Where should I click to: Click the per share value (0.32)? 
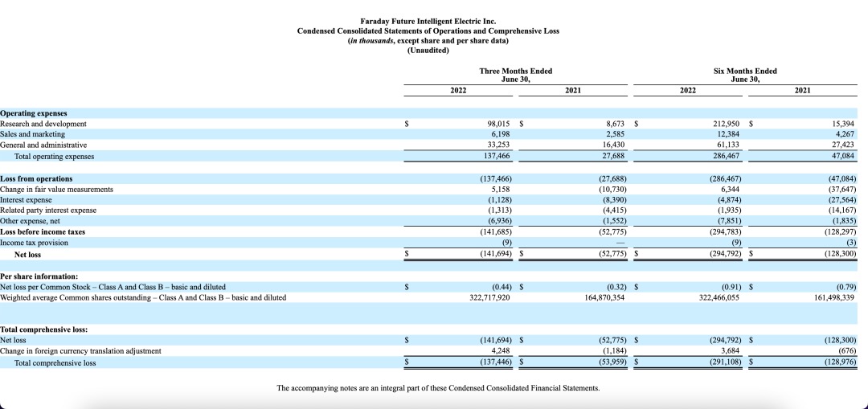pos(617,287)
